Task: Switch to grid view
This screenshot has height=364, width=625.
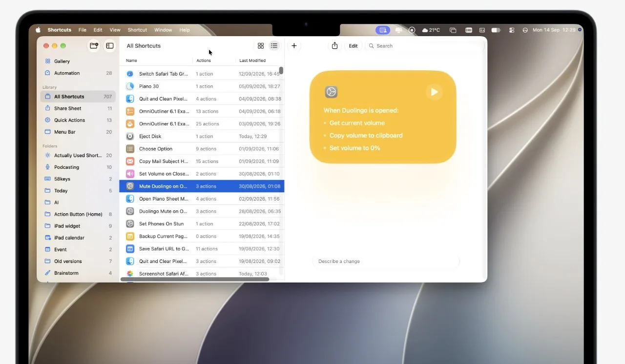Action: point(261,46)
